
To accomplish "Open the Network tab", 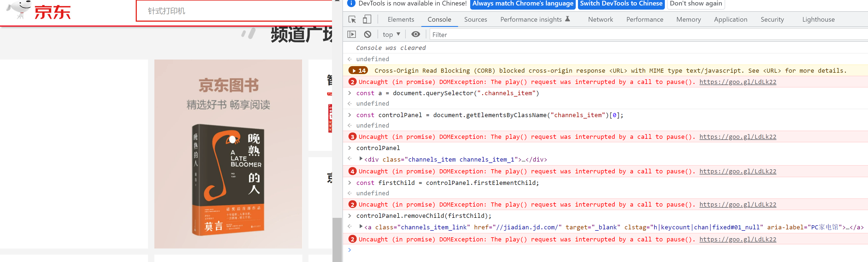I will tap(600, 19).
